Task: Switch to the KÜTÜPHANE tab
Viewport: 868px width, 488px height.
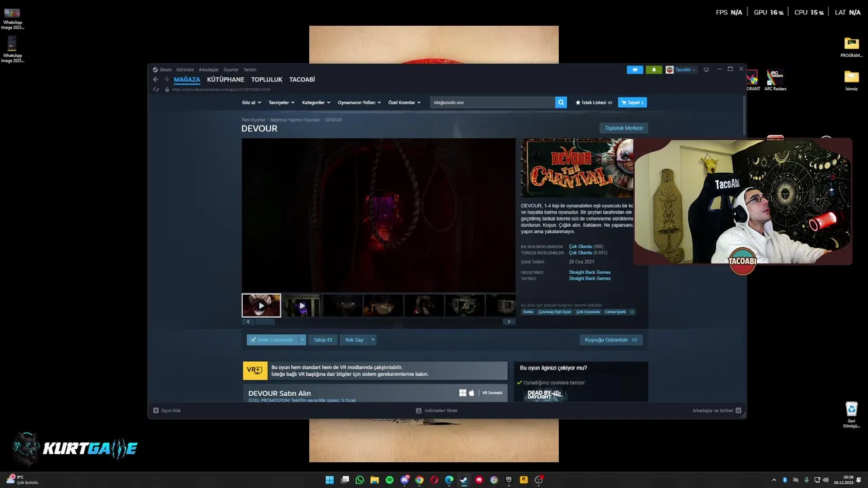Action: pos(226,79)
